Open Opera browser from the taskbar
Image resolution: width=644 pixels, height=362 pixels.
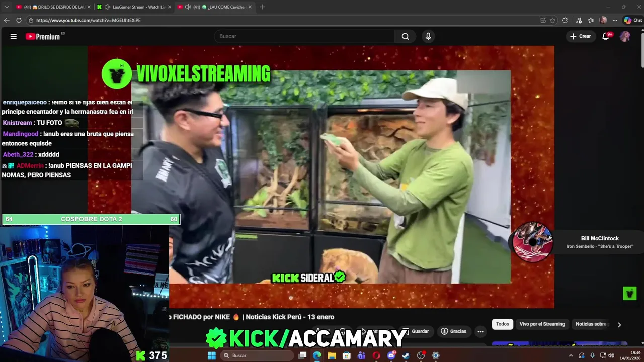point(376,355)
